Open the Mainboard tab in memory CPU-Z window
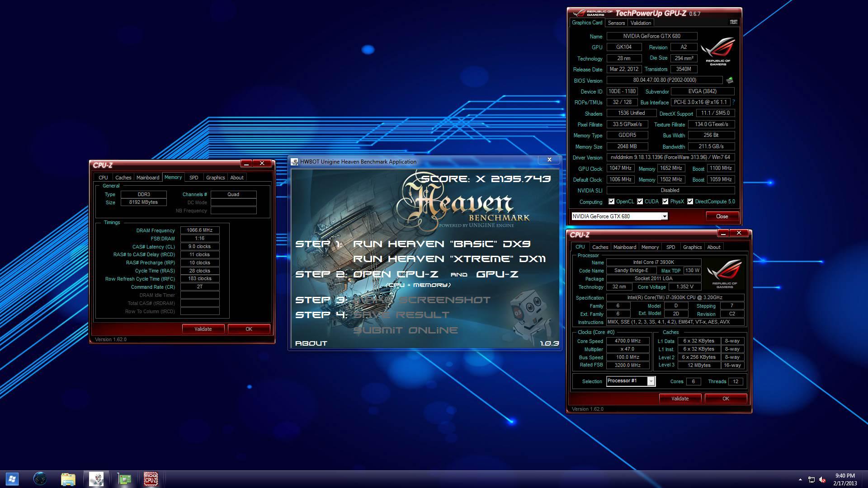 tap(148, 178)
